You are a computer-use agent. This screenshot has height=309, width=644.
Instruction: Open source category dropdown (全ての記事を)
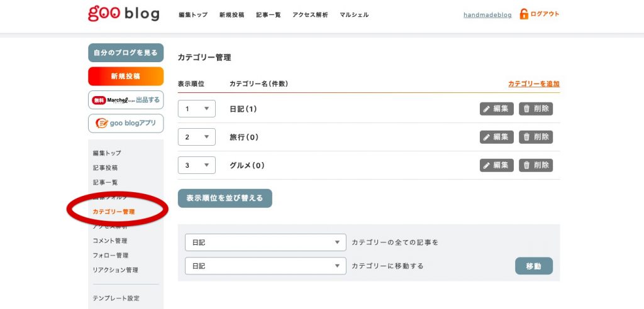(266, 242)
